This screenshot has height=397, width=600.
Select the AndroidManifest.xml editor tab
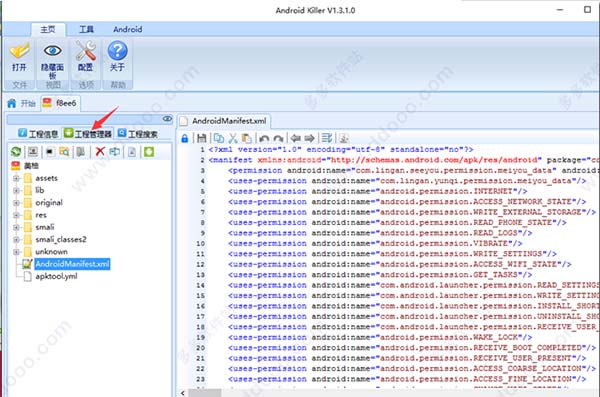pos(224,121)
